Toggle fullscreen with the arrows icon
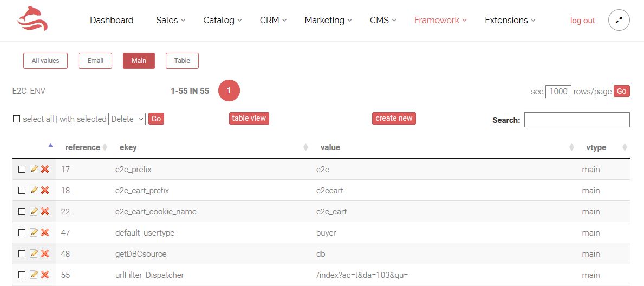Viewport: 644px width, 286px height. [x=619, y=21]
